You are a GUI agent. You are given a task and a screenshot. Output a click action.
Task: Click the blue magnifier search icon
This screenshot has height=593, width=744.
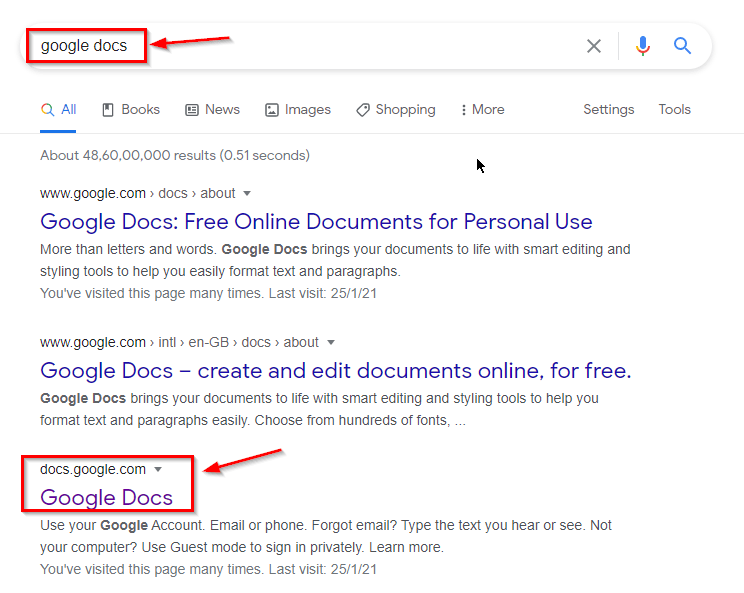coord(682,46)
